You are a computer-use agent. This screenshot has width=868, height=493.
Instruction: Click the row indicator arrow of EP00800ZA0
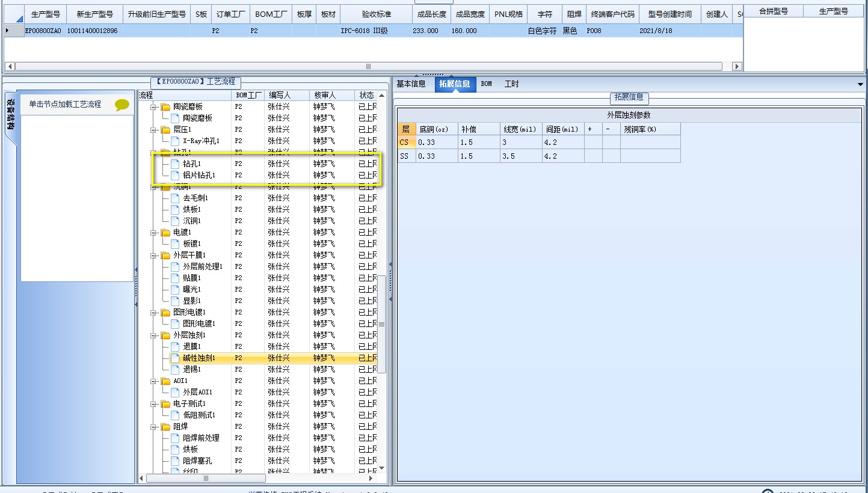click(x=7, y=30)
